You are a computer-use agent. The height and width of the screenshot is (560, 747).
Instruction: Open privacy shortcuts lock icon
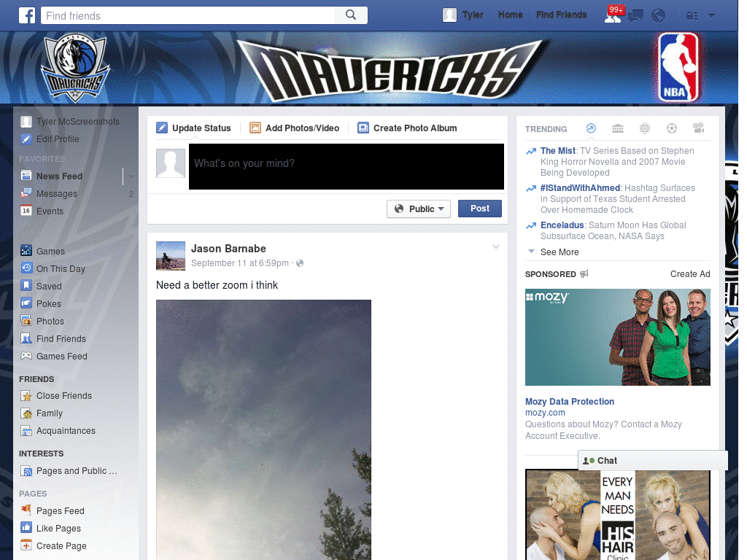pos(692,16)
